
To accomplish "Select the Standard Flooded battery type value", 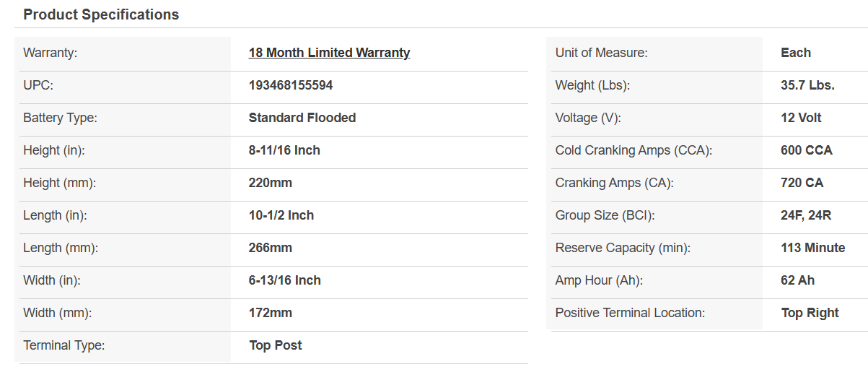I will coord(302,118).
